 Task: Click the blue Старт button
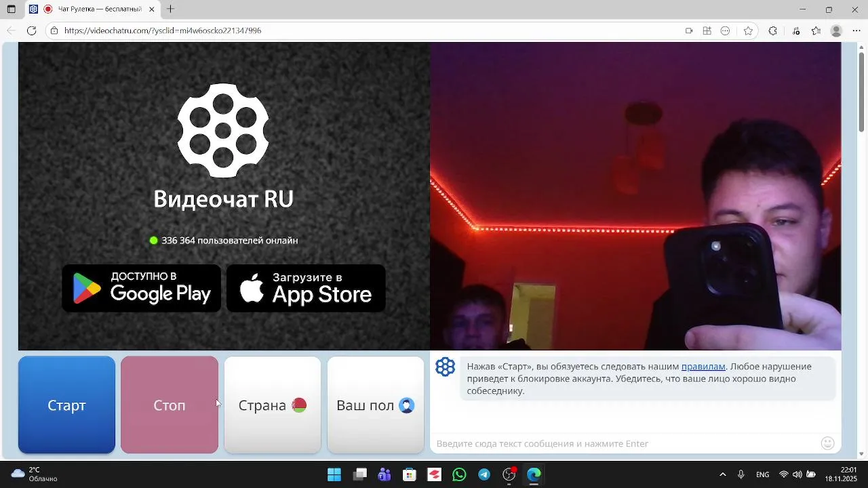pyautogui.click(x=66, y=405)
